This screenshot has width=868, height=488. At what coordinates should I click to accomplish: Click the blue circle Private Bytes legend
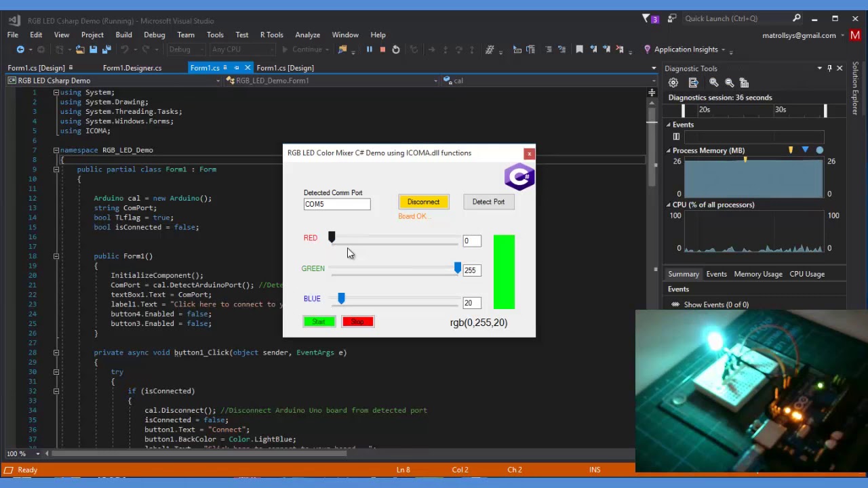(x=820, y=150)
